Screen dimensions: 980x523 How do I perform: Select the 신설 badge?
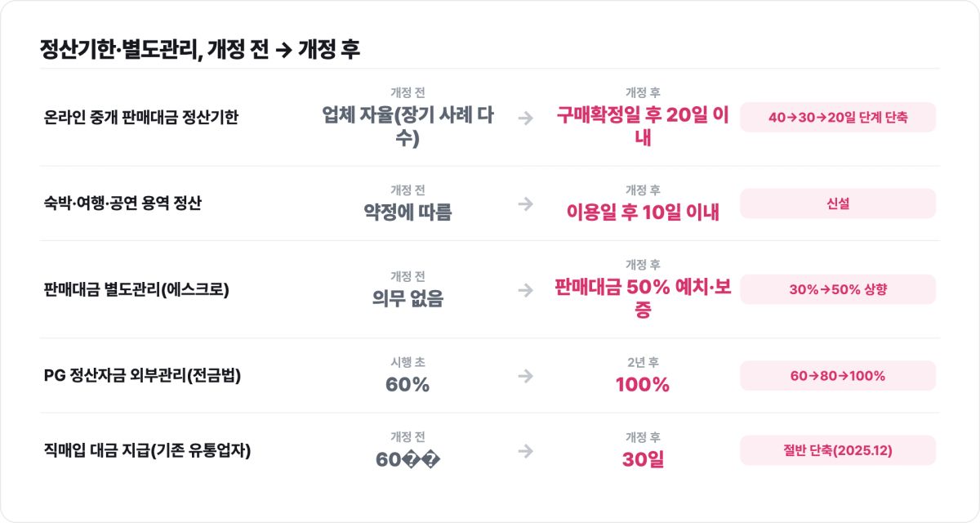pyautogui.click(x=838, y=203)
